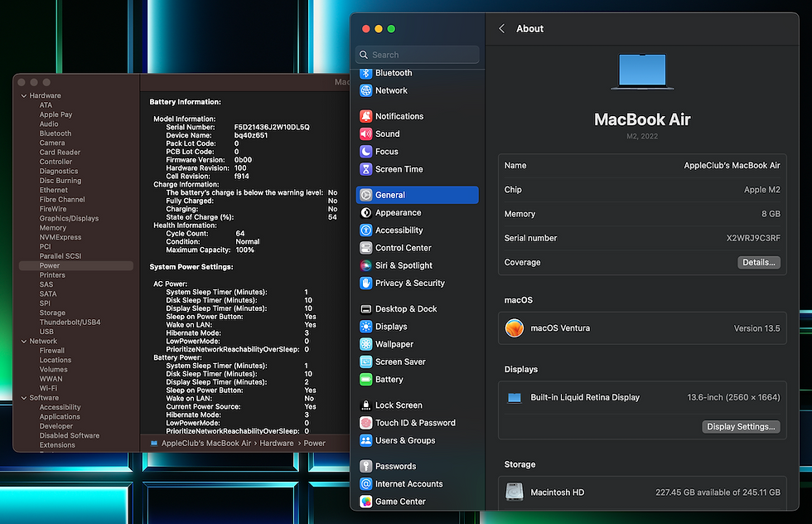The height and width of the screenshot is (524, 812).
Task: Click the Coverage Details button
Action: (759, 262)
